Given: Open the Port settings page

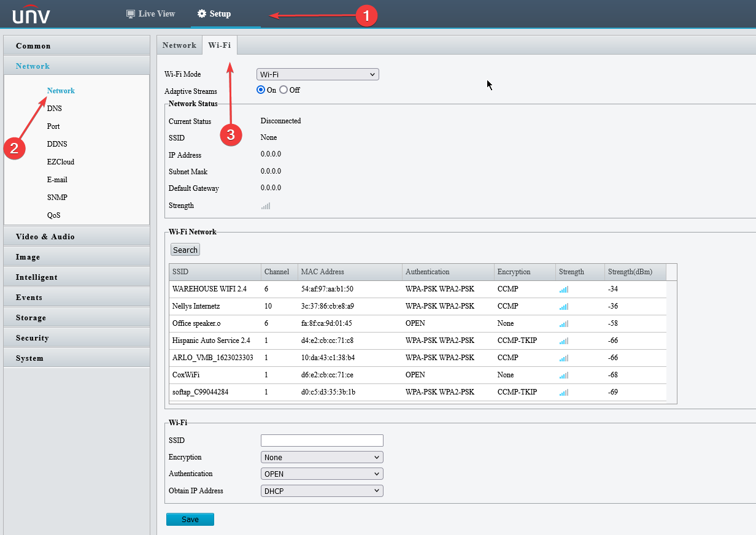Looking at the screenshot, I should pos(53,126).
